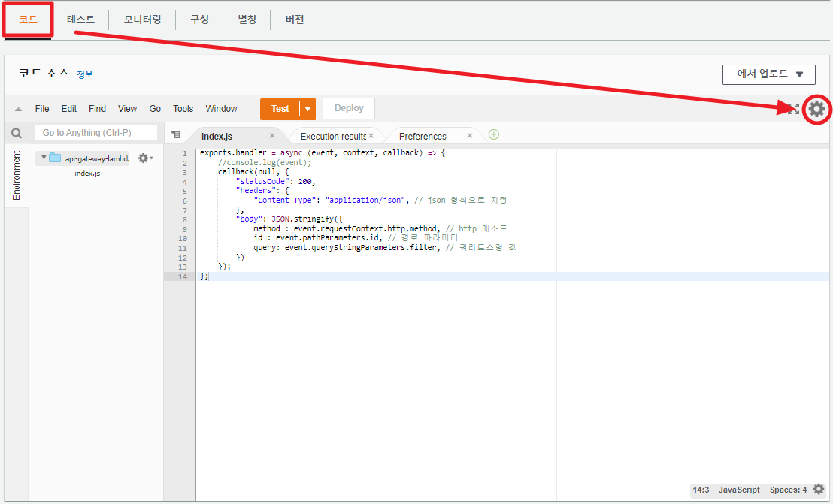This screenshot has width=833, height=504.
Task: Open the File menu
Action: pos(42,108)
